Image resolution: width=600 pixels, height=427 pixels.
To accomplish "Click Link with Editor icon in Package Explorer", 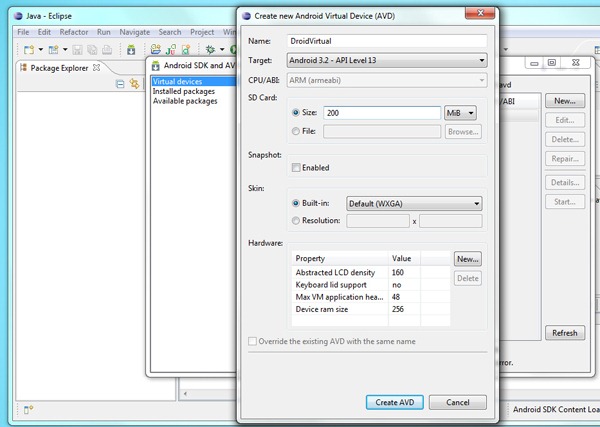I will coord(134,83).
